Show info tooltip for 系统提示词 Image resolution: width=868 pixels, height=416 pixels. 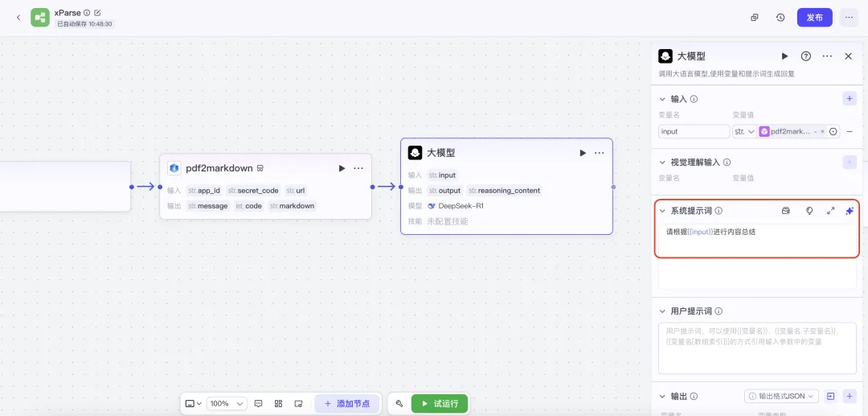(x=719, y=211)
